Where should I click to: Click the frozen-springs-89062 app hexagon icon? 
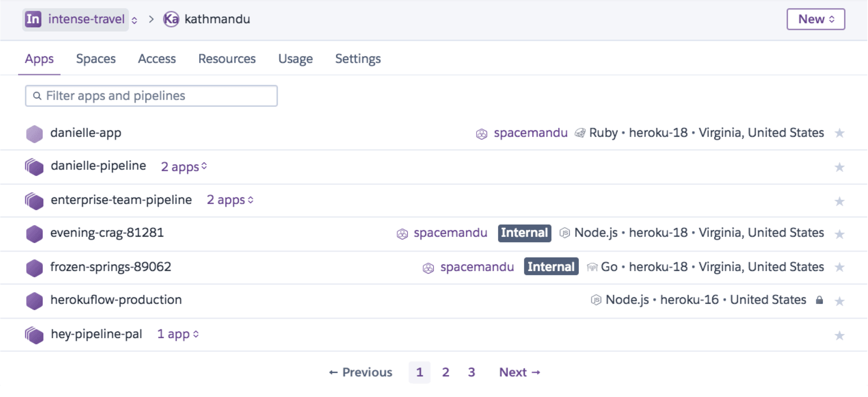35,268
